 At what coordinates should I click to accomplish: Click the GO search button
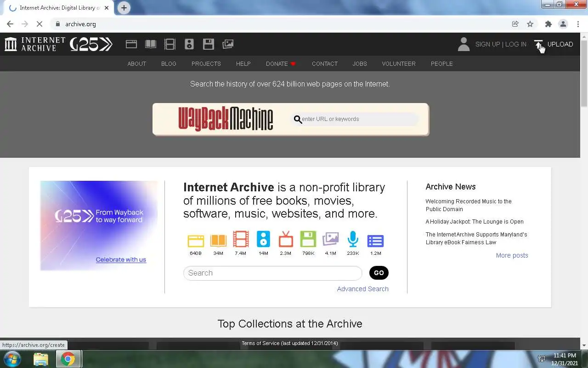pos(379,273)
